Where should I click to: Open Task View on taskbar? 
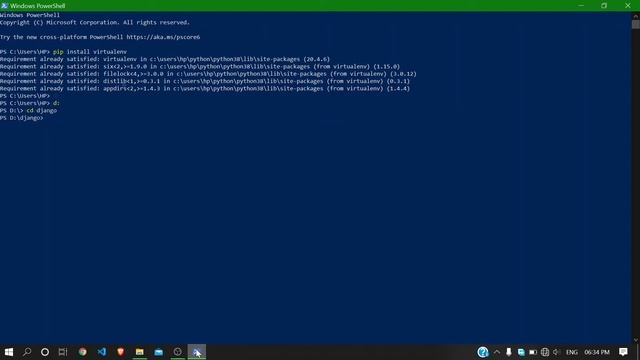pos(63,352)
